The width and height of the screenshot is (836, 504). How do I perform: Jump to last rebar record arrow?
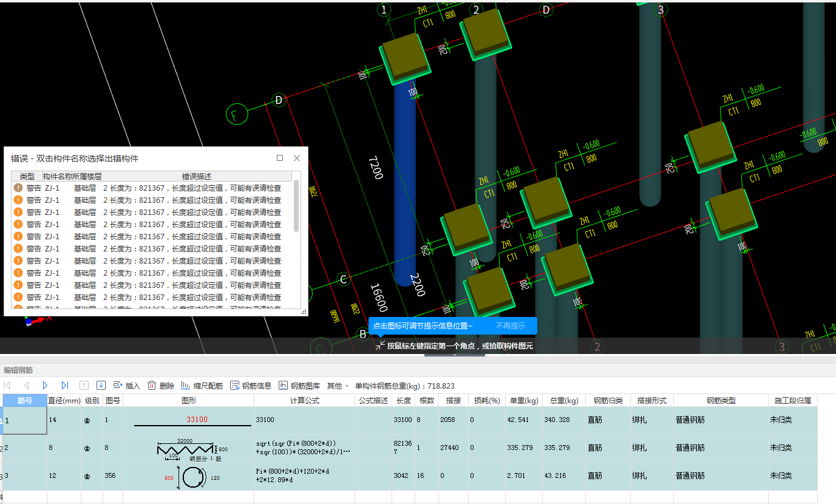pos(65,386)
